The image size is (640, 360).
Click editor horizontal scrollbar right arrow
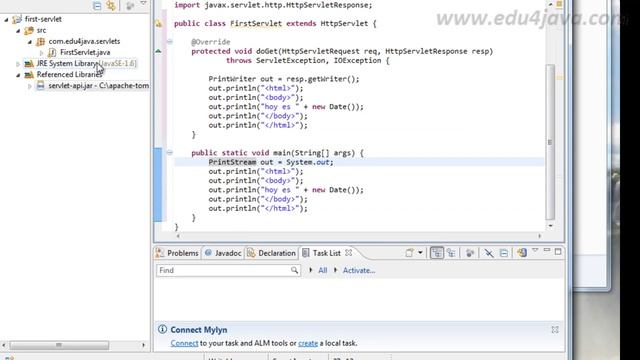(x=540, y=236)
